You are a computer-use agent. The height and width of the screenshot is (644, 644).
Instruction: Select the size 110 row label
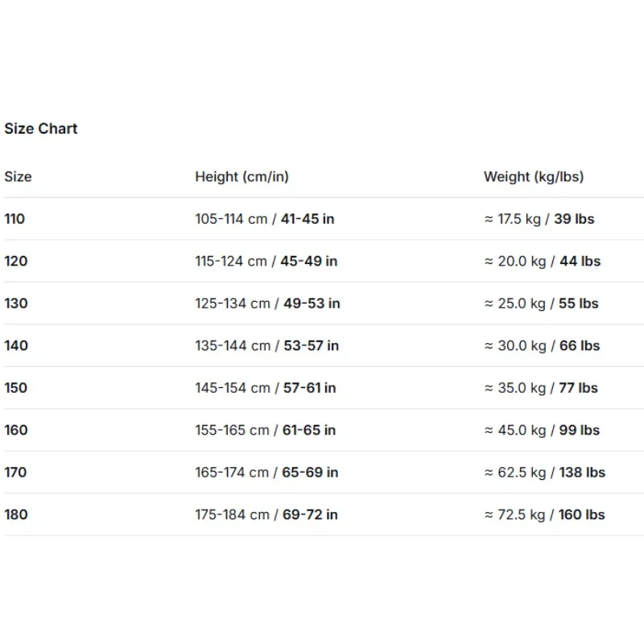tap(14, 219)
